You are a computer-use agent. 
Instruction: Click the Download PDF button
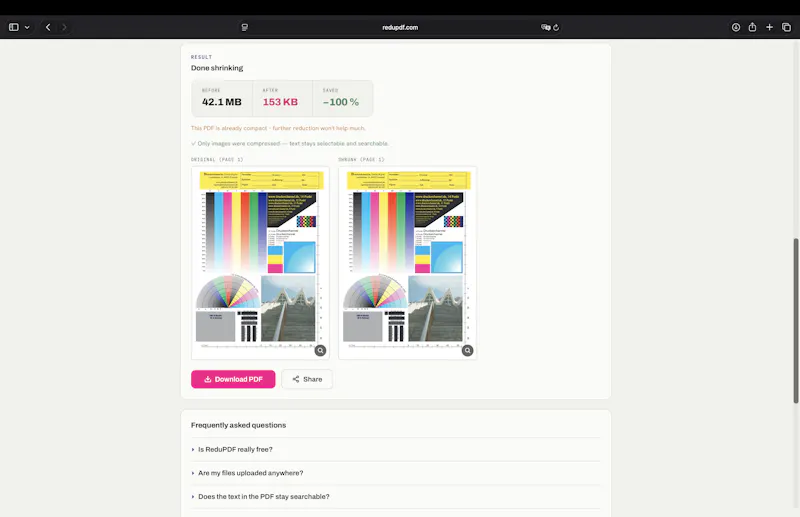tap(233, 379)
